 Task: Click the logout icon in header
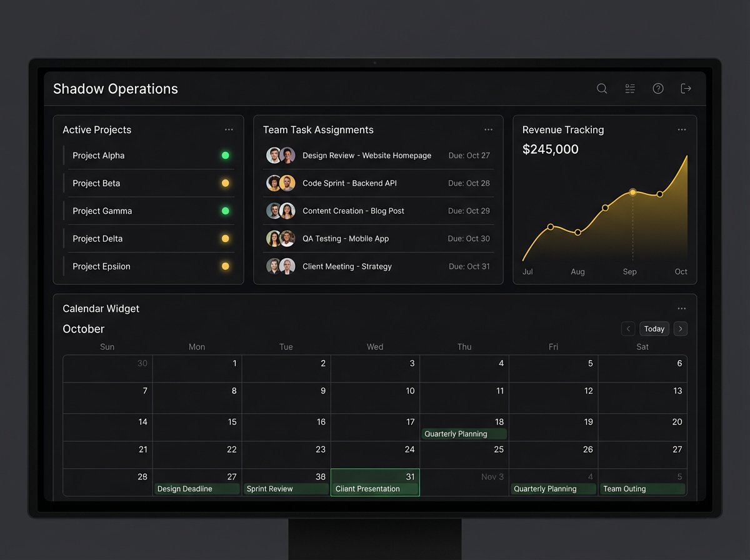tap(686, 89)
